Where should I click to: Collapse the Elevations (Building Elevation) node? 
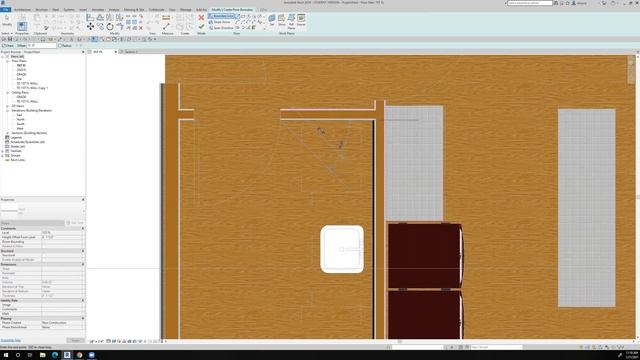click(7, 111)
